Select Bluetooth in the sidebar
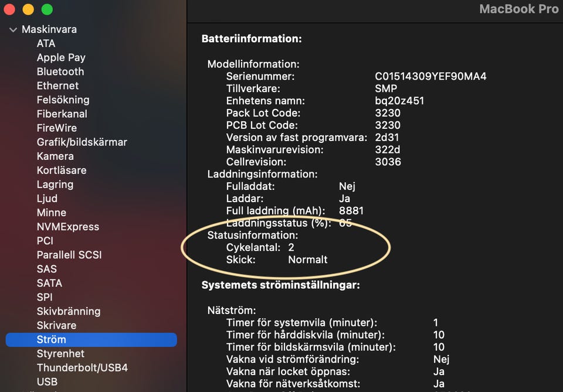This screenshot has height=392, width=563. (60, 71)
